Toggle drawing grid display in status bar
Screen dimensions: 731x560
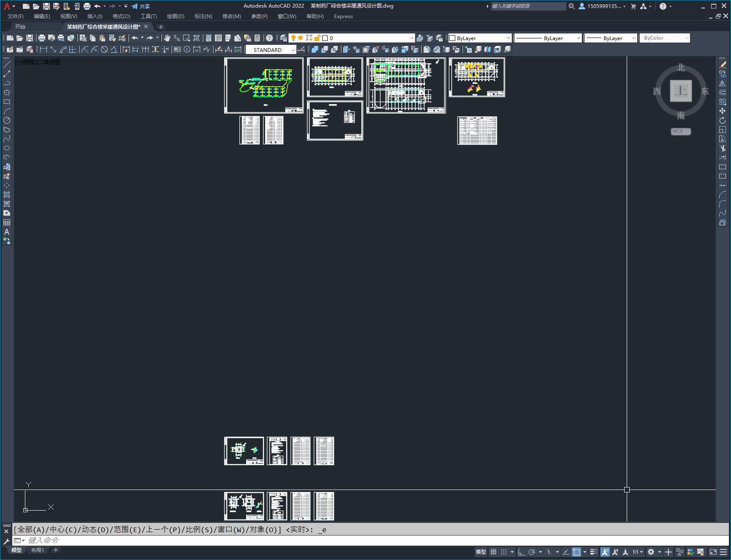(x=493, y=552)
